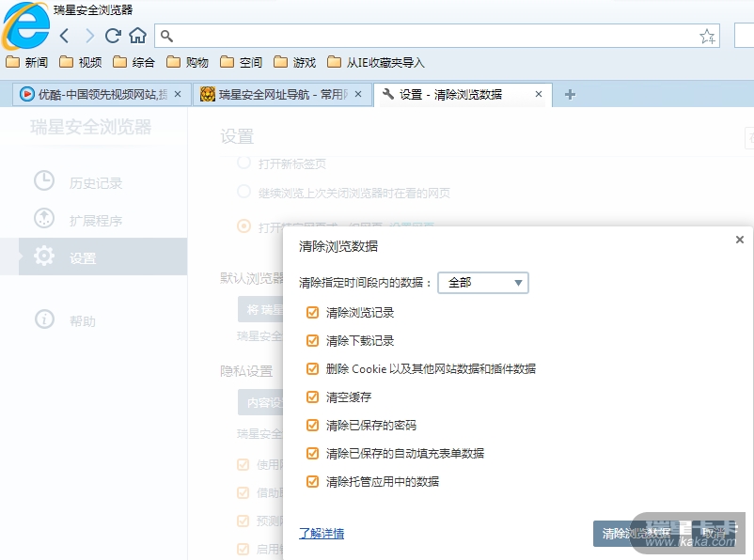Uncheck 清除浏览记录 checkbox
Screen dimensions: 754x560
312,313
